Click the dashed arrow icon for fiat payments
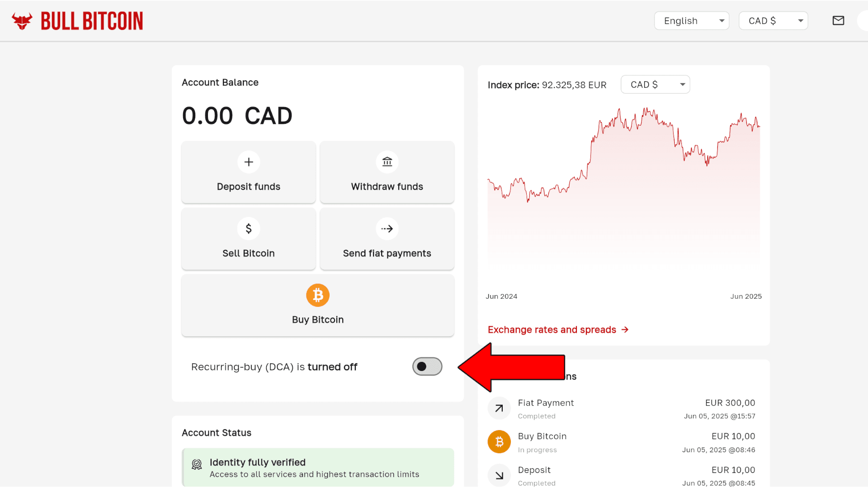The height and width of the screenshot is (488, 868). 387,229
